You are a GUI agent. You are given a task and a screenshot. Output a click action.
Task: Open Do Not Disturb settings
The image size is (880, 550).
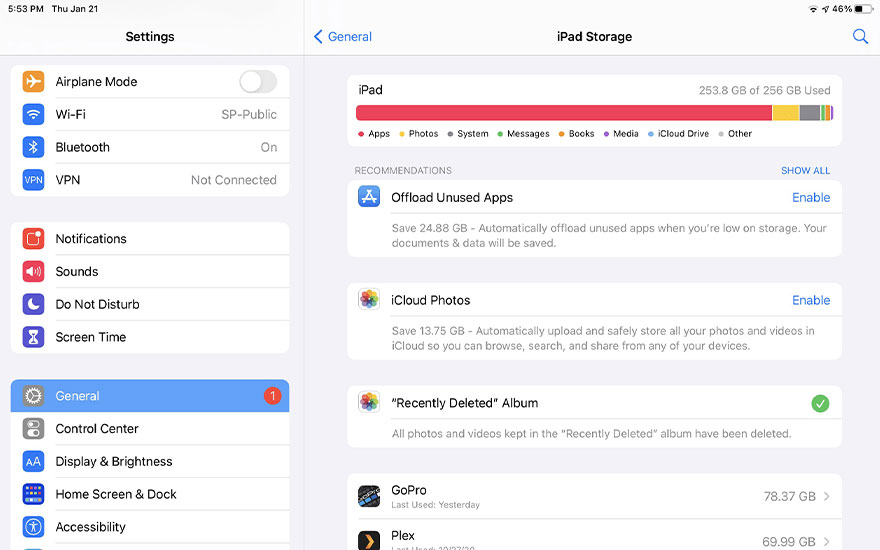[150, 304]
